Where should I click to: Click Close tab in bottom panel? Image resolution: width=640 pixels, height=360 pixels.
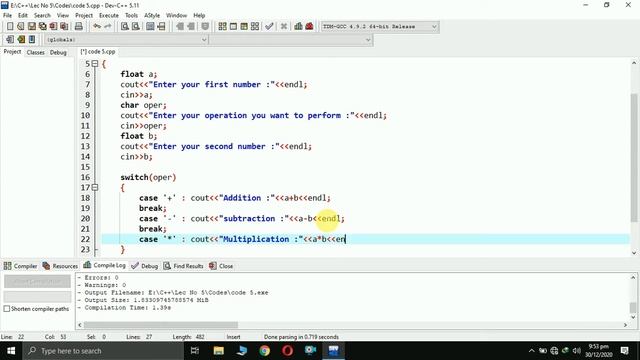221,266
